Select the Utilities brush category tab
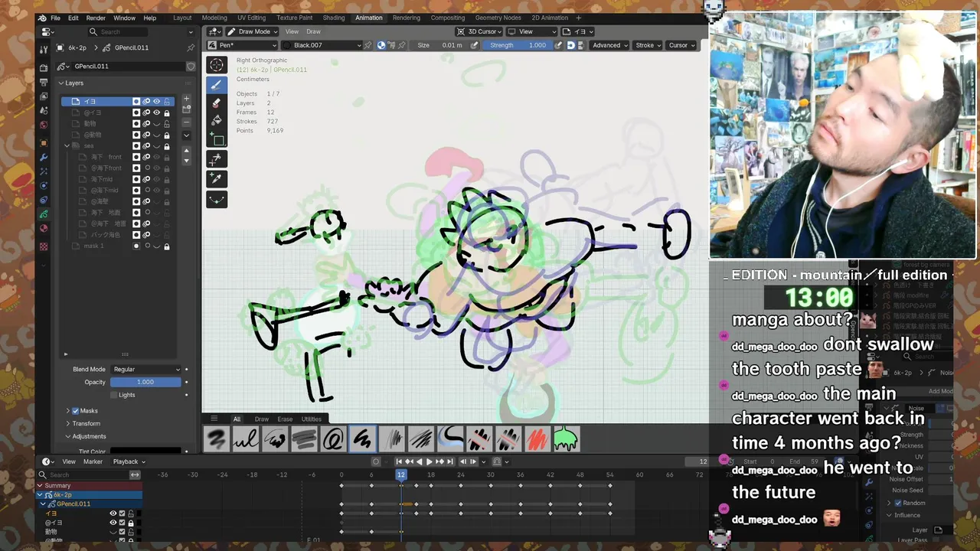 click(x=312, y=419)
